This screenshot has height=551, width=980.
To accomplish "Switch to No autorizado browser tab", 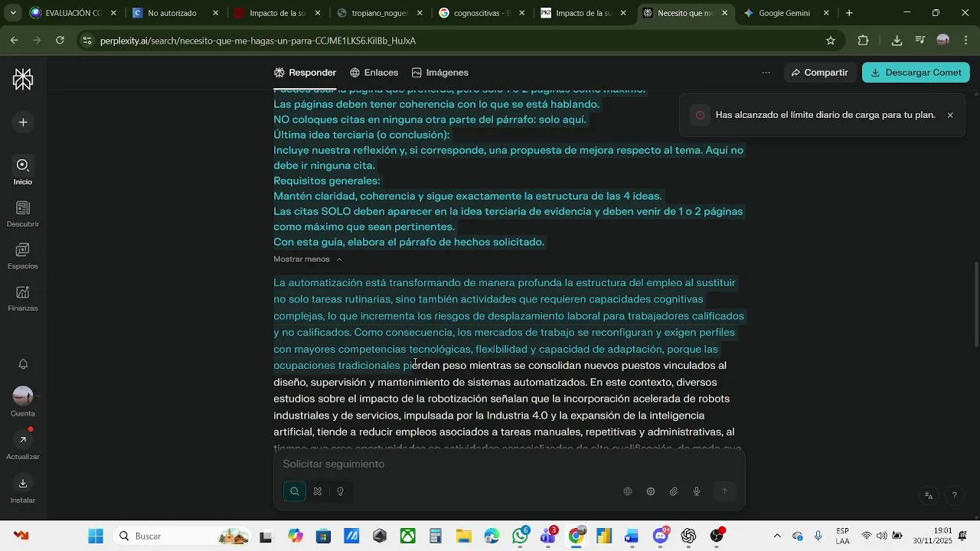I will 175,13.
